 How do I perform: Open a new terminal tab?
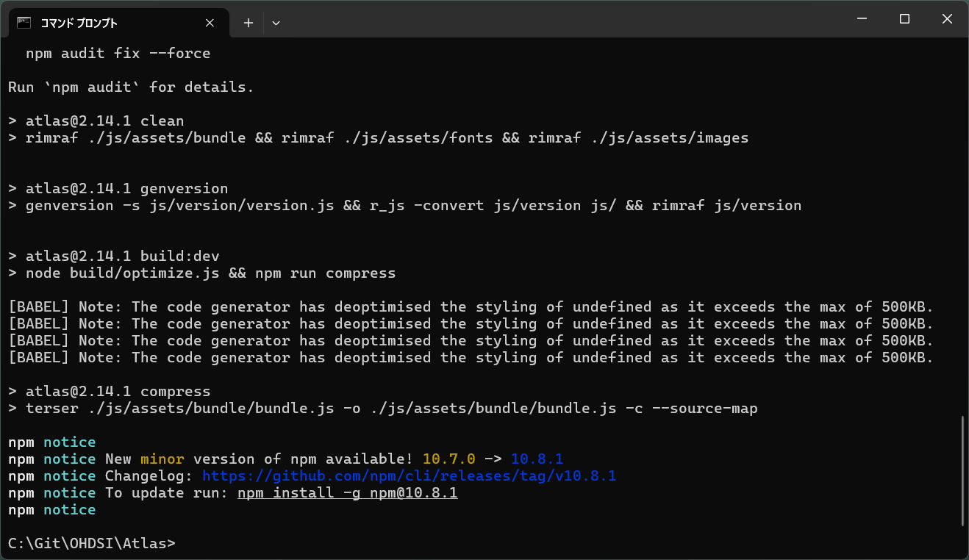(x=248, y=23)
